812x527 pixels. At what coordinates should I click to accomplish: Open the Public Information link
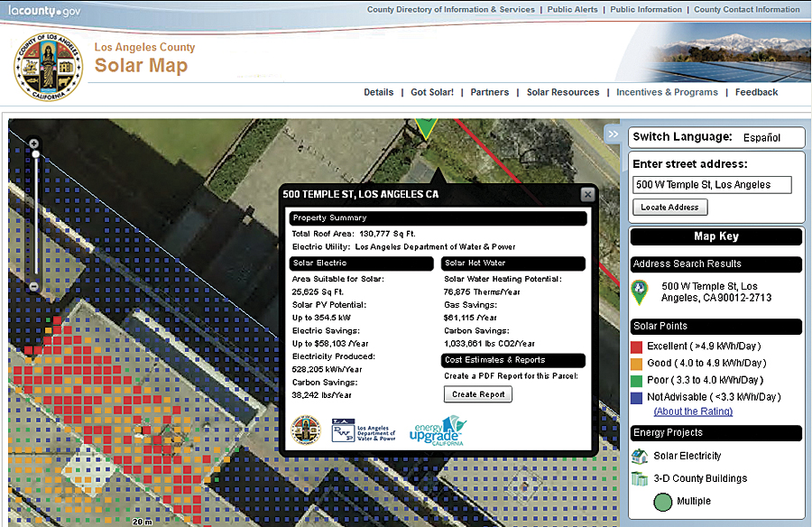[646, 9]
